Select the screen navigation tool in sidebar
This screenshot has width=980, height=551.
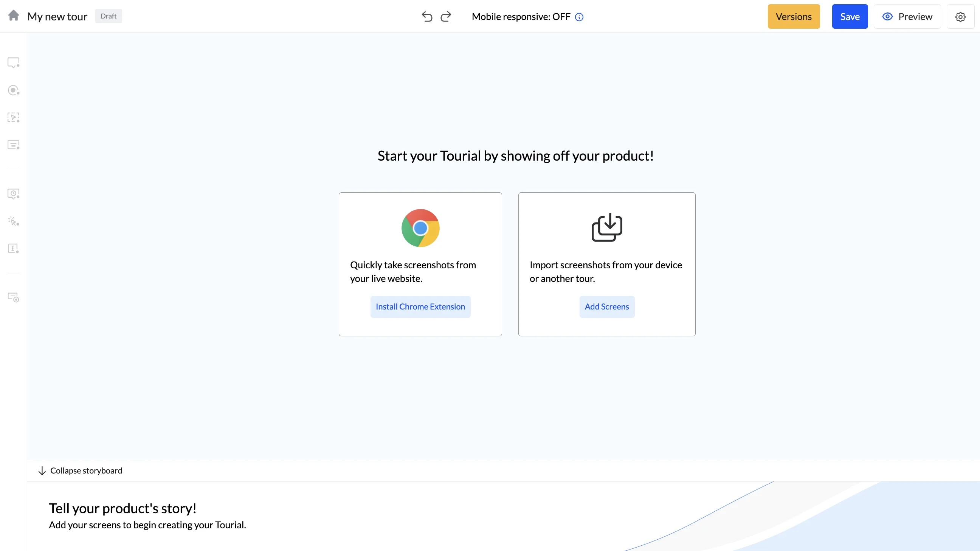click(x=14, y=297)
